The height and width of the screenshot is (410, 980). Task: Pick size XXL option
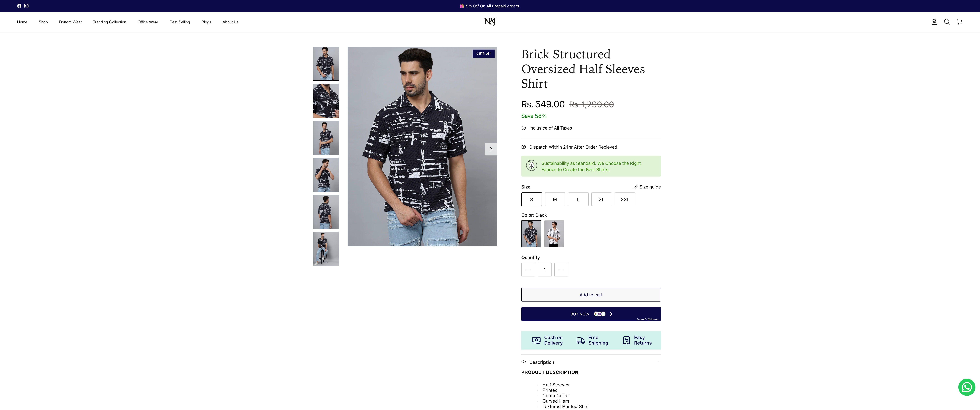click(x=625, y=199)
